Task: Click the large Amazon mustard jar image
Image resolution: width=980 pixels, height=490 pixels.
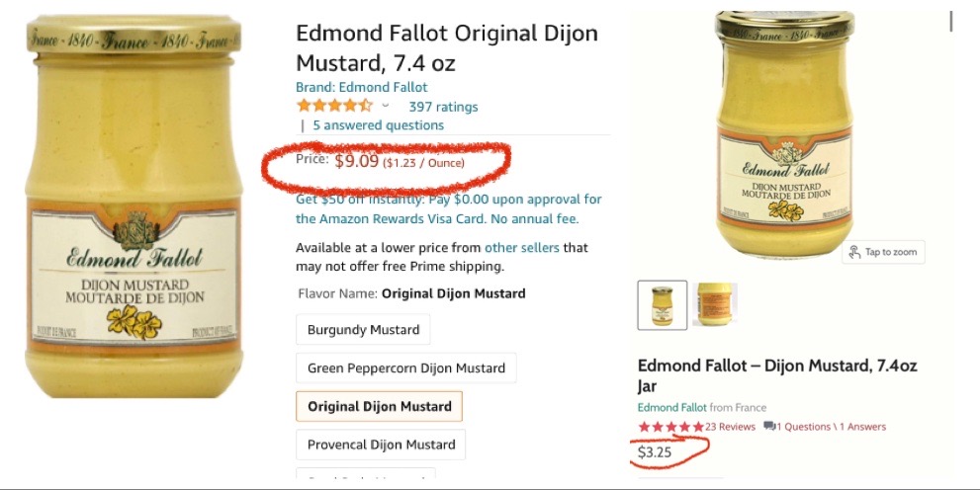Action: (x=133, y=205)
